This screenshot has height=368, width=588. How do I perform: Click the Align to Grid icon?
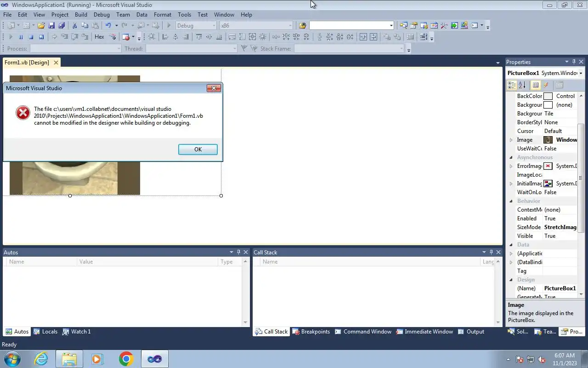point(152,37)
